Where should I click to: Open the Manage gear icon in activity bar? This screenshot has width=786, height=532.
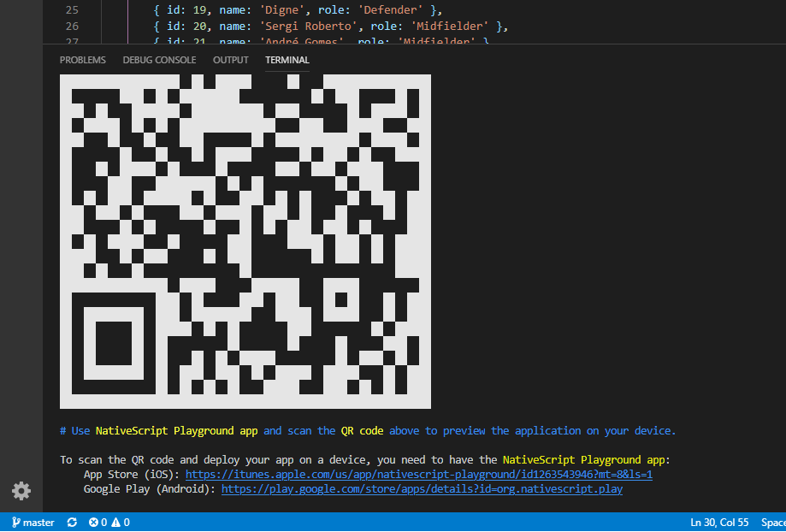[21, 490]
